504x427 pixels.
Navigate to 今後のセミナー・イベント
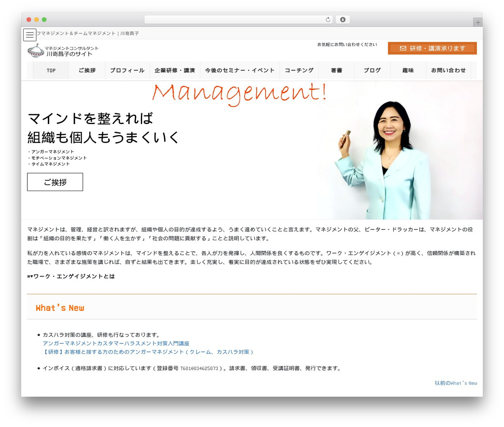tap(240, 71)
